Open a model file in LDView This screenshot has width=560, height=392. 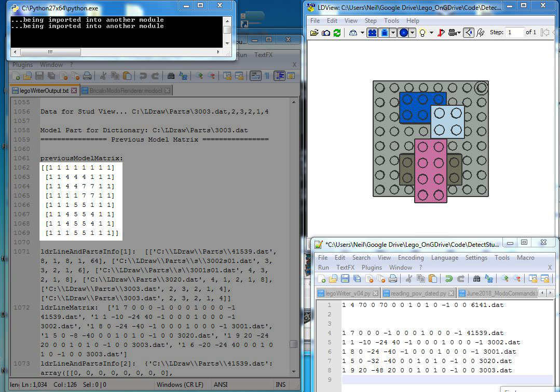click(315, 32)
